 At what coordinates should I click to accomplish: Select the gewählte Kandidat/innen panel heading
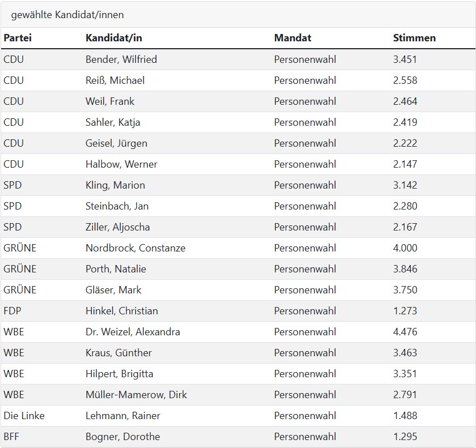(x=67, y=15)
